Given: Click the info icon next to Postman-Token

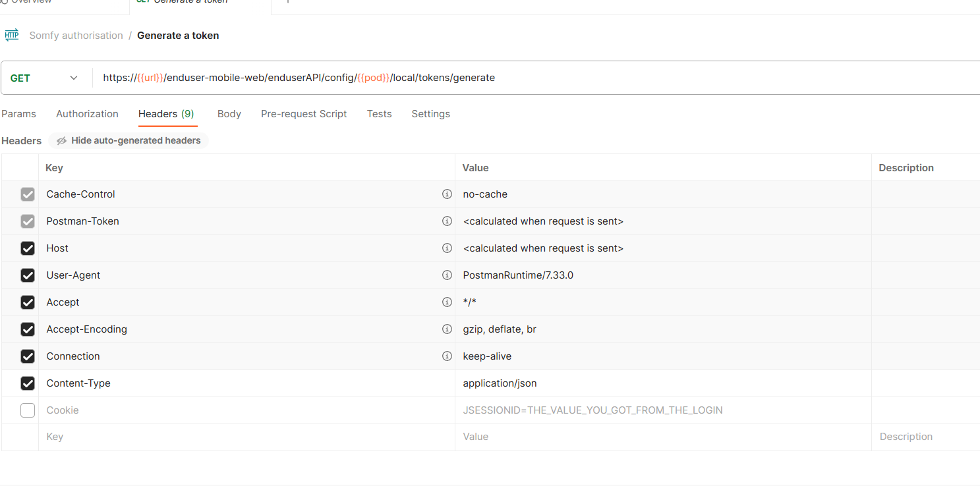Looking at the screenshot, I should coord(447,221).
